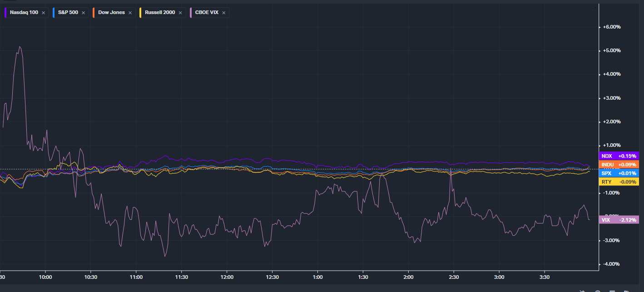This screenshot has width=644, height=292.
Task: Click the +6.00% price scale label
Action: (x=613, y=27)
